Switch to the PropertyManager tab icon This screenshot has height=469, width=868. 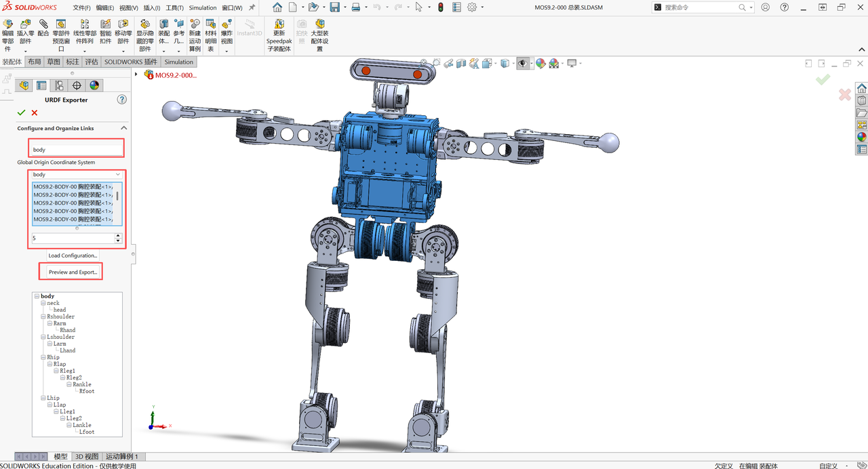(x=41, y=85)
